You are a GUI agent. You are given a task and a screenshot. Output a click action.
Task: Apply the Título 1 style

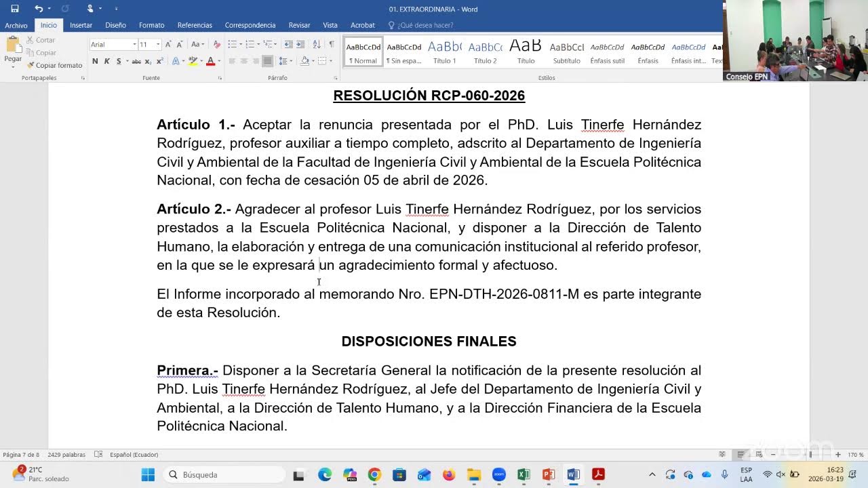click(445, 52)
